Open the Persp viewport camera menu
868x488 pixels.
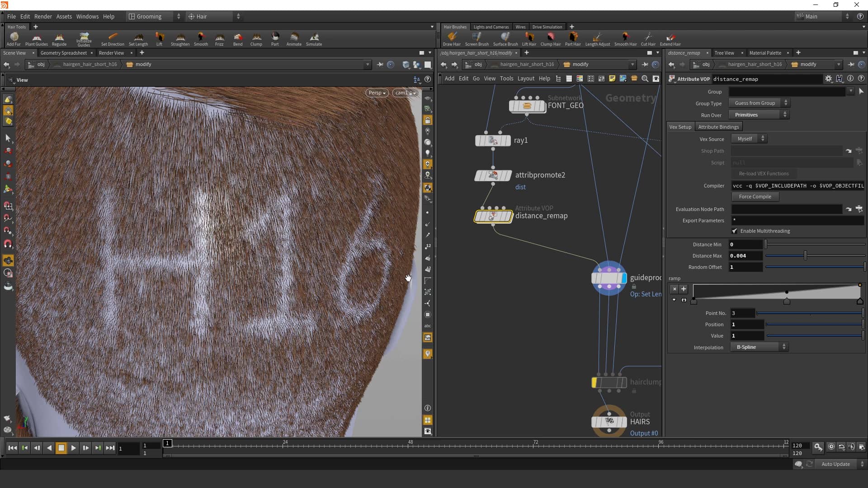(x=377, y=93)
